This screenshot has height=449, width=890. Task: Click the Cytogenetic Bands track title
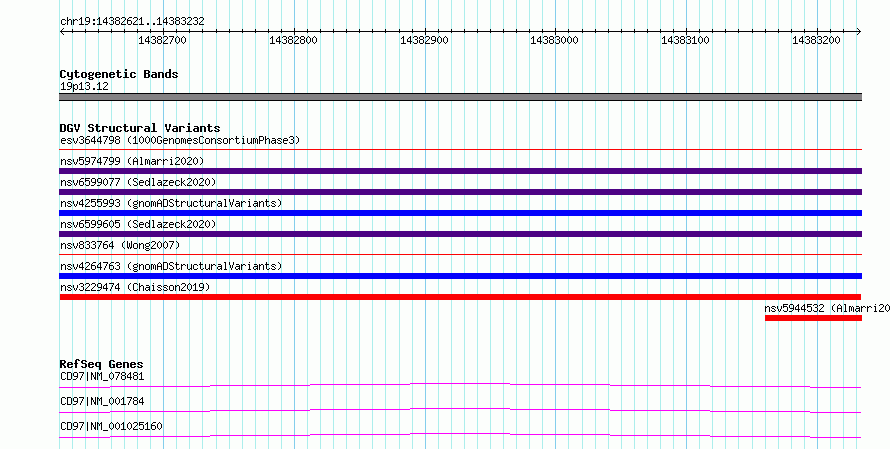[x=119, y=74]
